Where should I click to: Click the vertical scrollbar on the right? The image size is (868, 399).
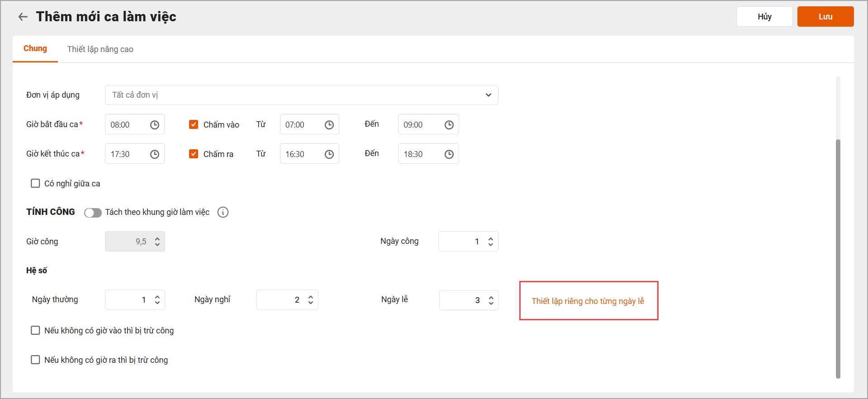click(838, 258)
